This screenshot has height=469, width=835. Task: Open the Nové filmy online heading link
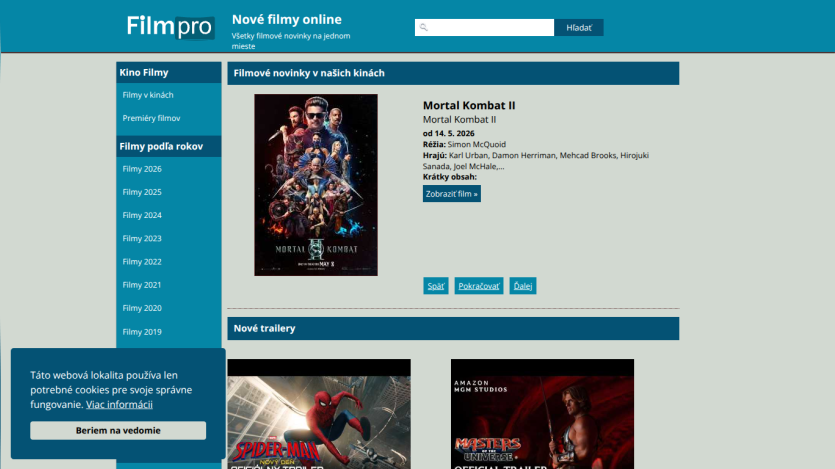point(286,20)
